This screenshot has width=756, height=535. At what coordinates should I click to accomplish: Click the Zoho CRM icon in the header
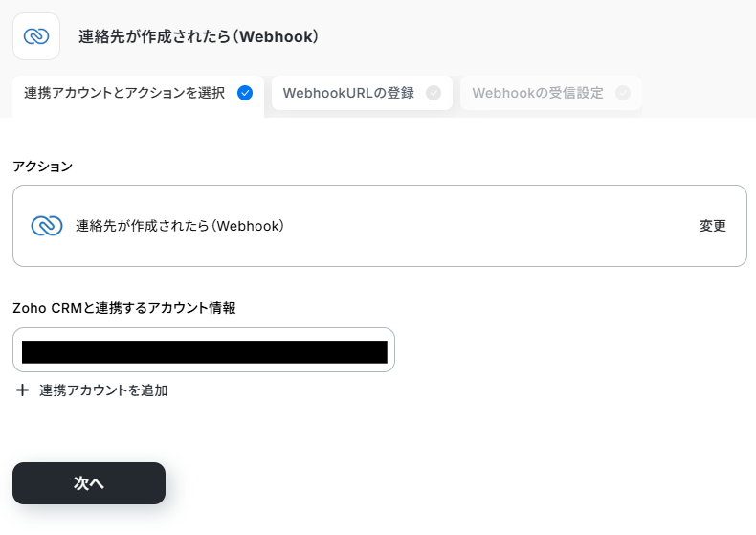click(36, 36)
